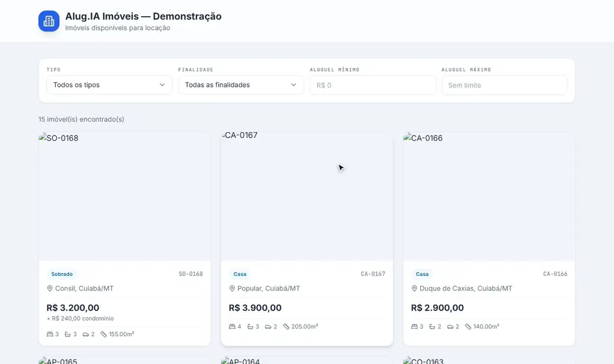This screenshot has height=364, width=614.
Task: Click the bedroom icon on the CA-0166 card
Action: click(414, 327)
